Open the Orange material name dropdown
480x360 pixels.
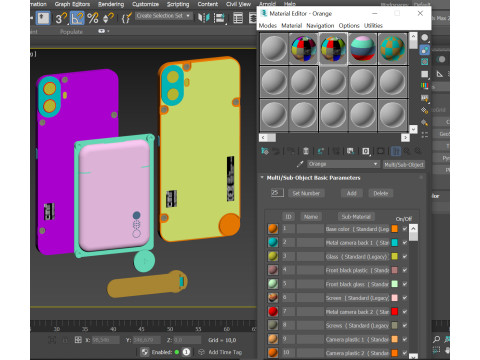pyautogui.click(x=375, y=164)
